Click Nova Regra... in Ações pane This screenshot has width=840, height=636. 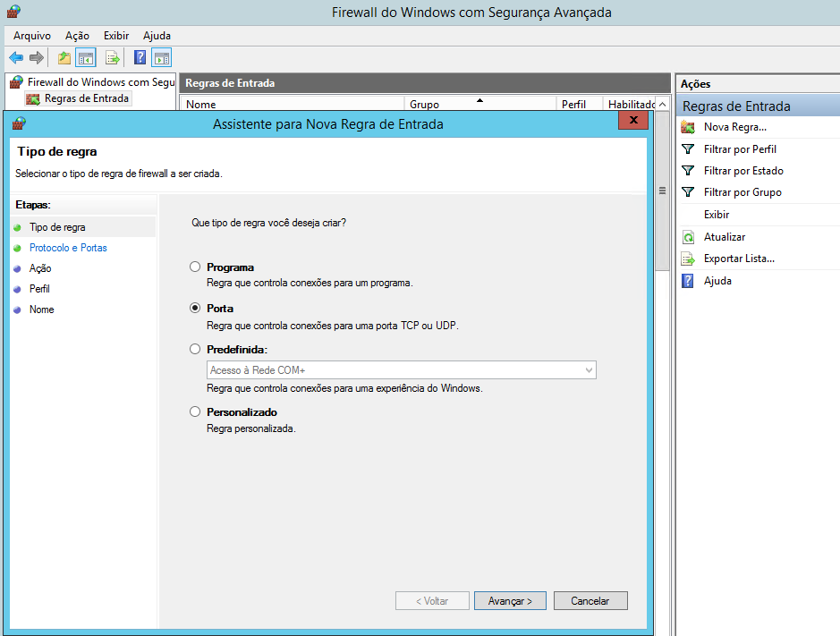(735, 127)
